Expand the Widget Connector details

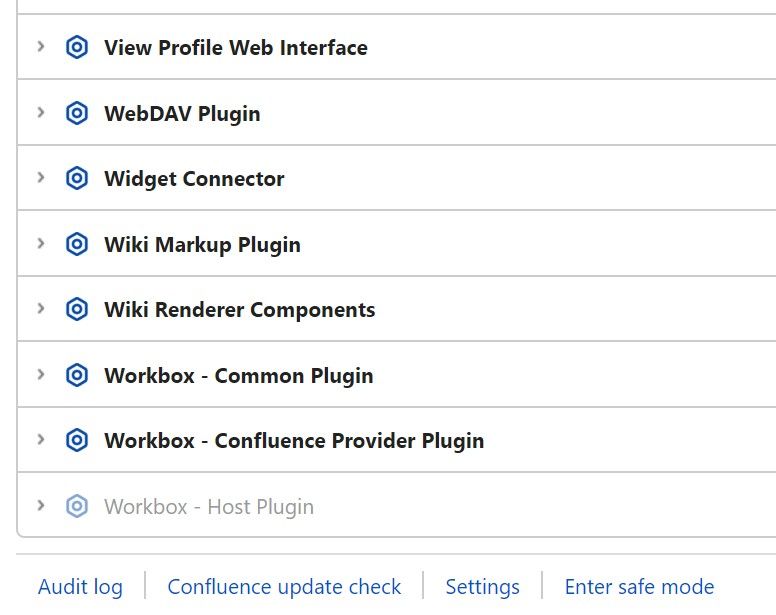coord(41,177)
